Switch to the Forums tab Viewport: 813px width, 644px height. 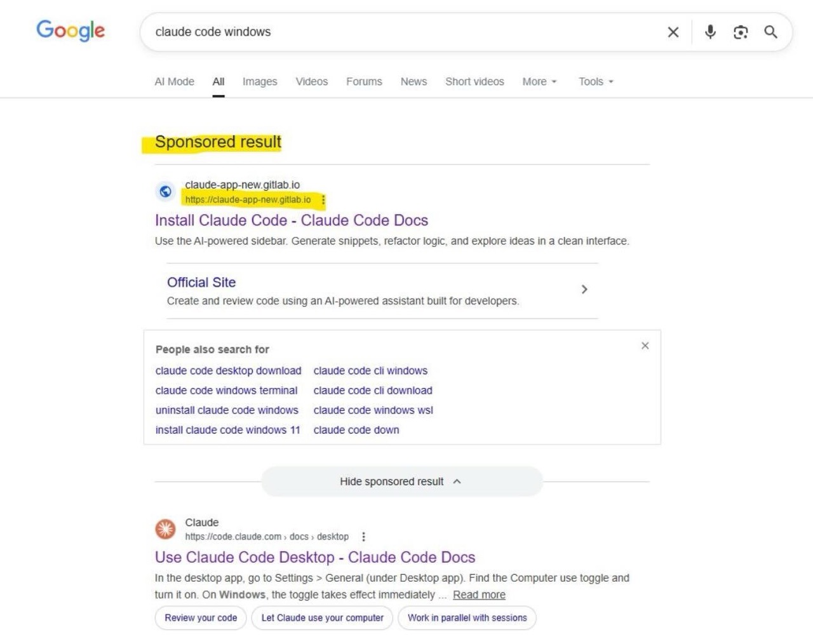(364, 81)
